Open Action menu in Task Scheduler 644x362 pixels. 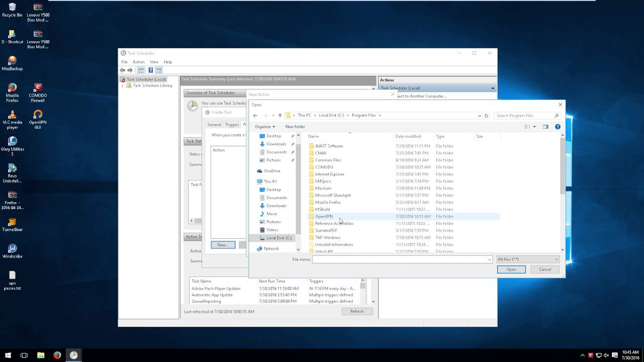pyautogui.click(x=138, y=62)
